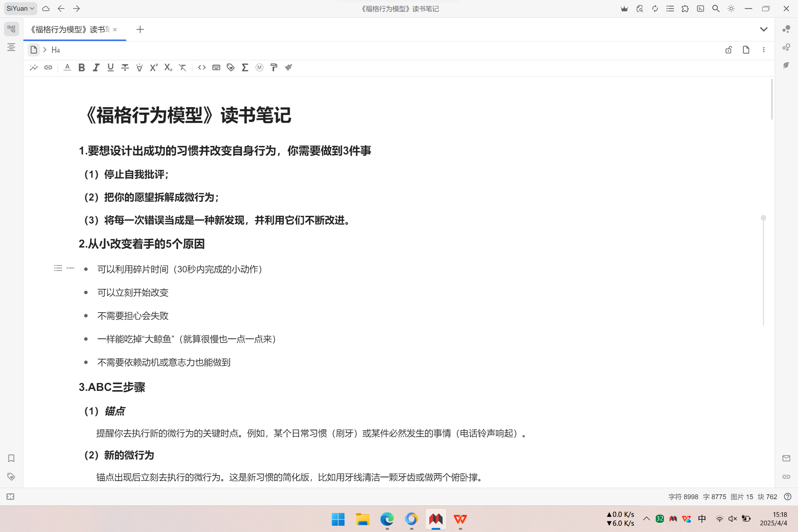Insert inline math formula (sigma icon)
This screenshot has width=798, height=532.
tap(245, 68)
